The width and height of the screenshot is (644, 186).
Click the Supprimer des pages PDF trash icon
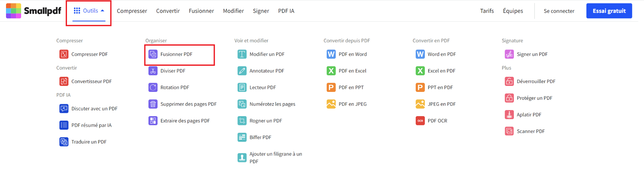coord(153,104)
